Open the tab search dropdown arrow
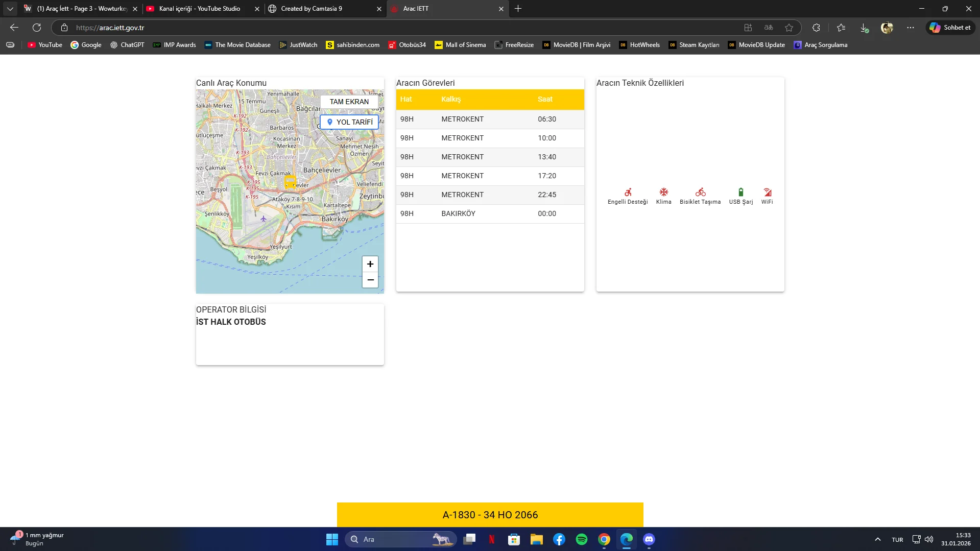The image size is (980, 551). tap(10, 9)
